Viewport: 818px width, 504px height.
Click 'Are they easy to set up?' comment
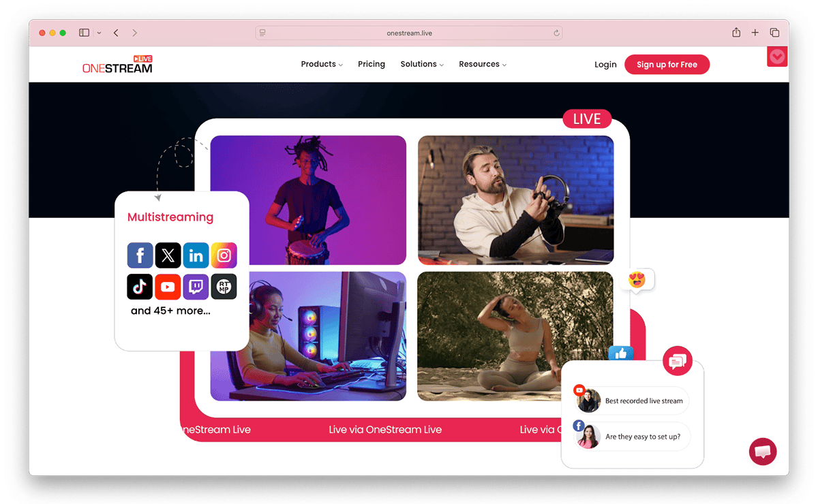631,437
